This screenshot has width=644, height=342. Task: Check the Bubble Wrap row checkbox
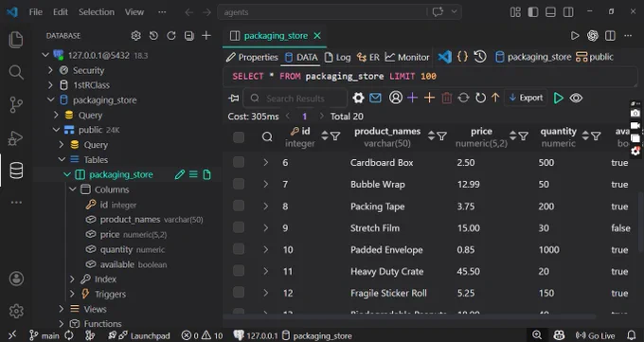point(239,184)
